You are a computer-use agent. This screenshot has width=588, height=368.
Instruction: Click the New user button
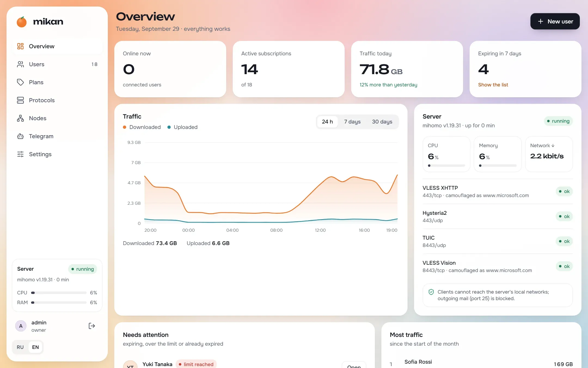(x=555, y=21)
